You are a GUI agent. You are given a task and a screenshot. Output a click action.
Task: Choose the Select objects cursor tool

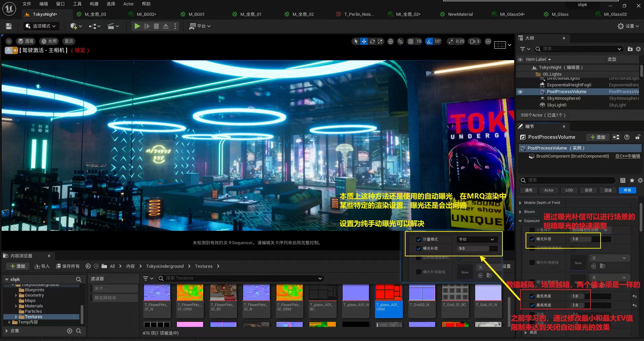coord(355,41)
